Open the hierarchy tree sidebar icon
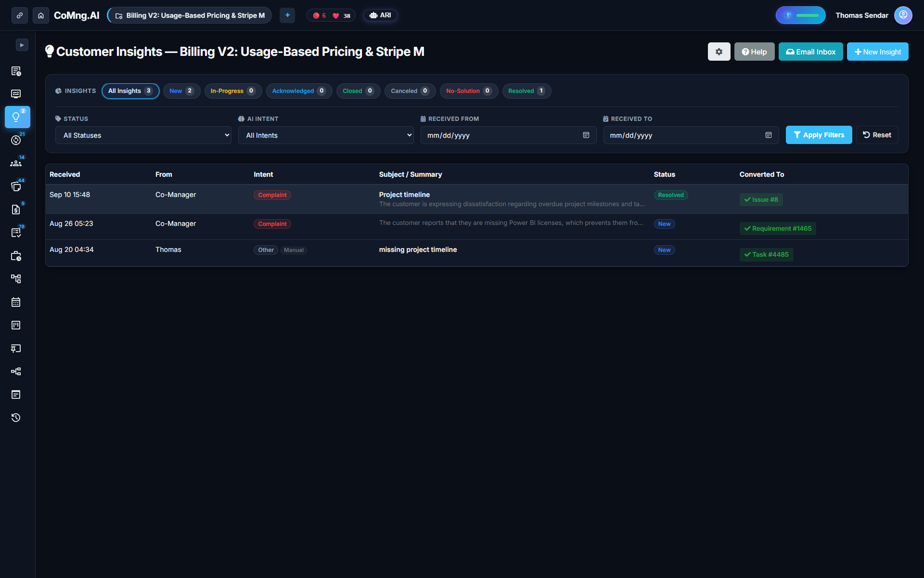The image size is (924, 578). [16, 279]
